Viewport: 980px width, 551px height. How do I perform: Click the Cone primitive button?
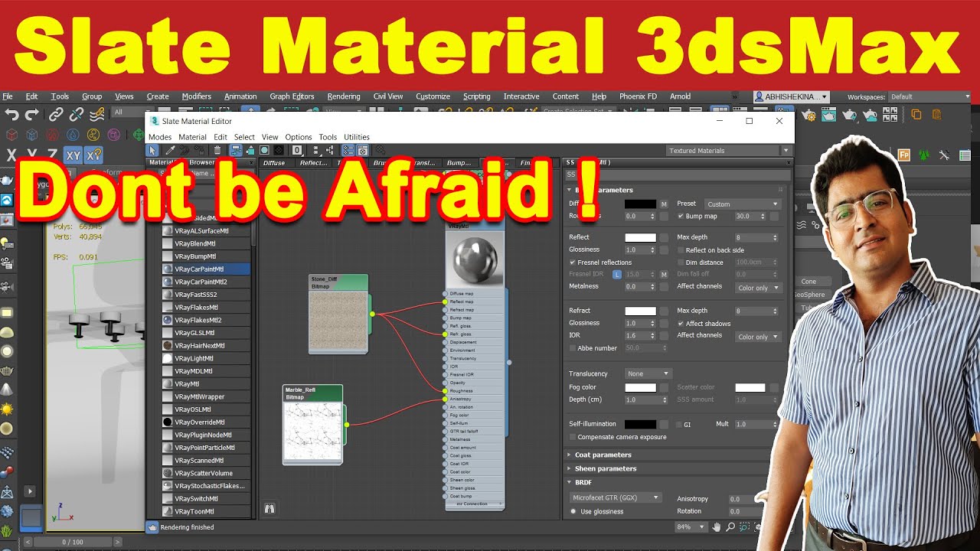pyautogui.click(x=808, y=282)
